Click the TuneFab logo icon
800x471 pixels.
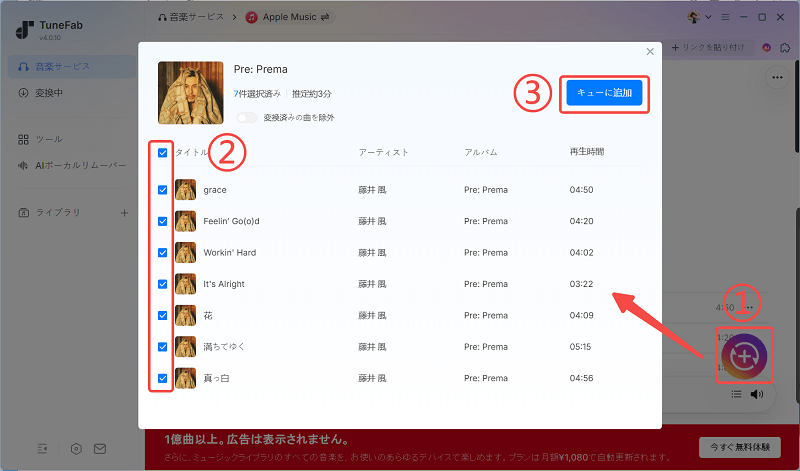[x=24, y=30]
